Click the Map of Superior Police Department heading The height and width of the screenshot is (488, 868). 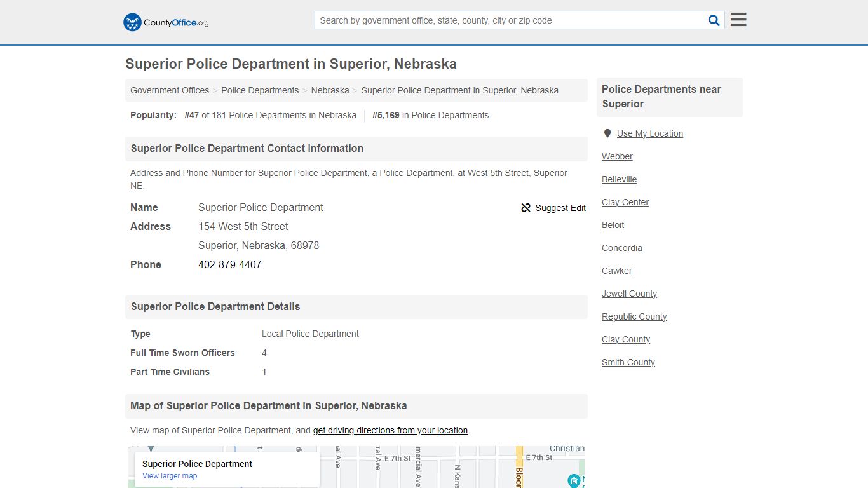pos(269,405)
